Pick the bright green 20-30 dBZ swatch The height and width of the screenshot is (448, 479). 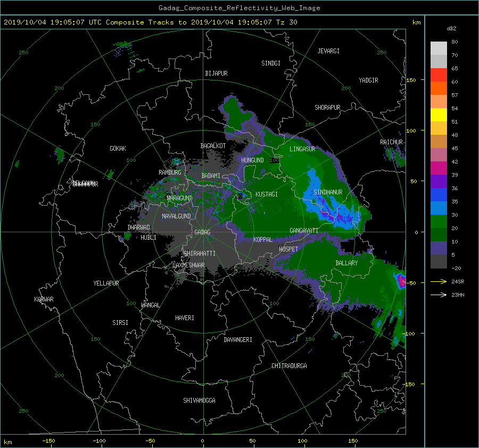[x=439, y=222]
